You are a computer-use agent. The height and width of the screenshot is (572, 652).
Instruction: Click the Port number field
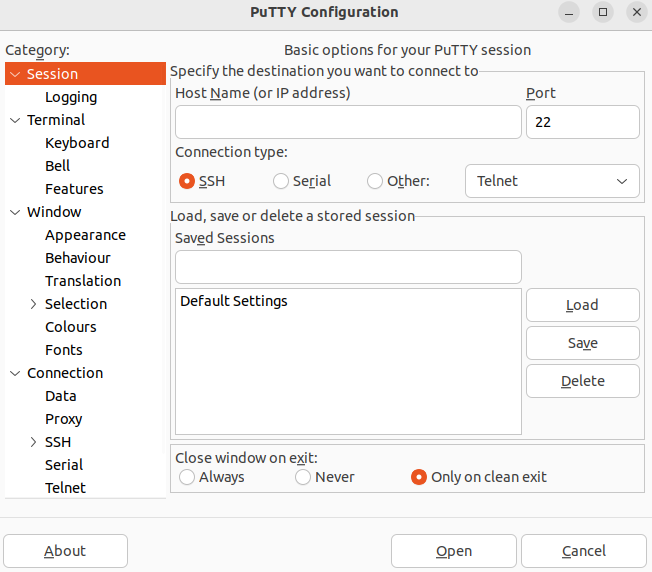(582, 122)
